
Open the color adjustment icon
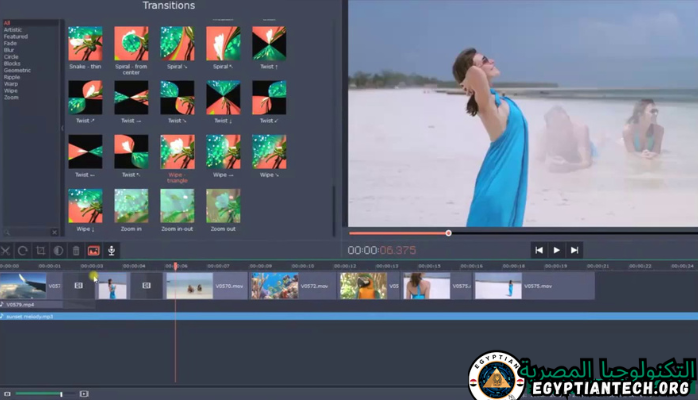pos(58,250)
